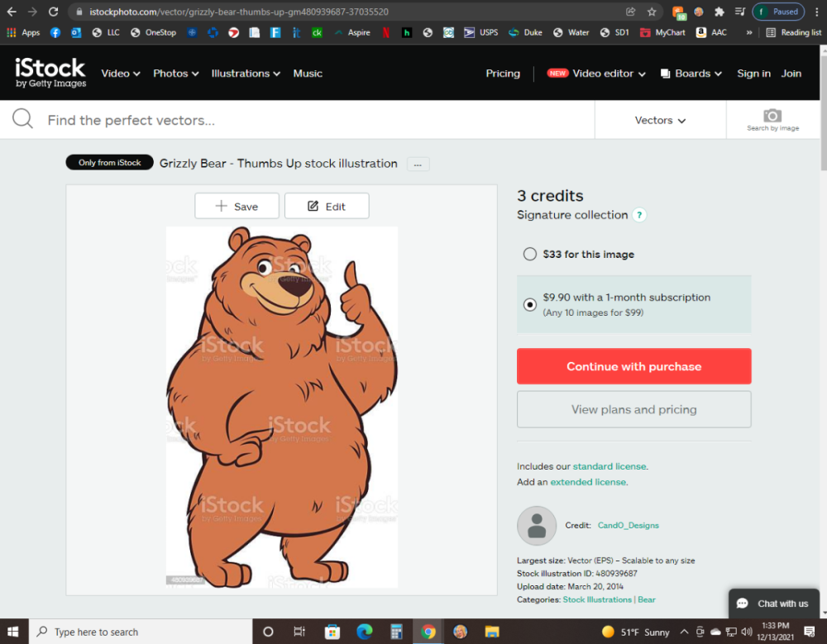Click the magnifying glass search icon
Viewport: 827px width, 644px height.
tap(23, 120)
